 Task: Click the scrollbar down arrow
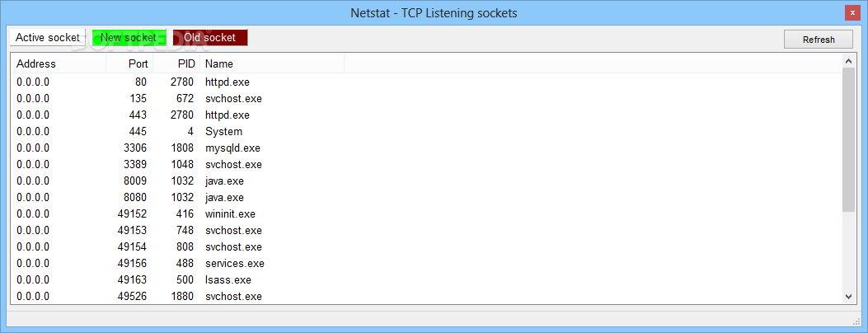click(848, 297)
